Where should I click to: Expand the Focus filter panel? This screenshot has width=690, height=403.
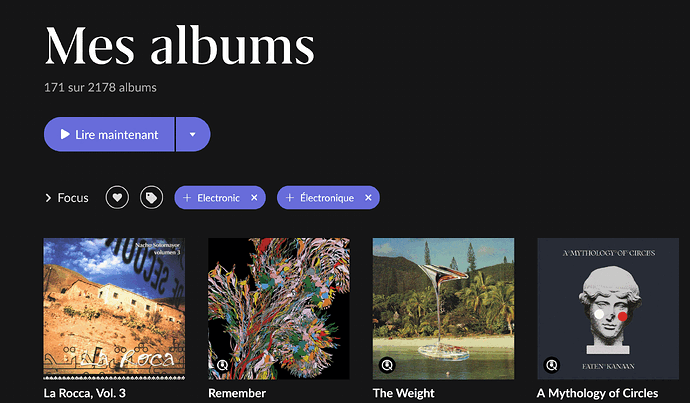pyautogui.click(x=67, y=198)
